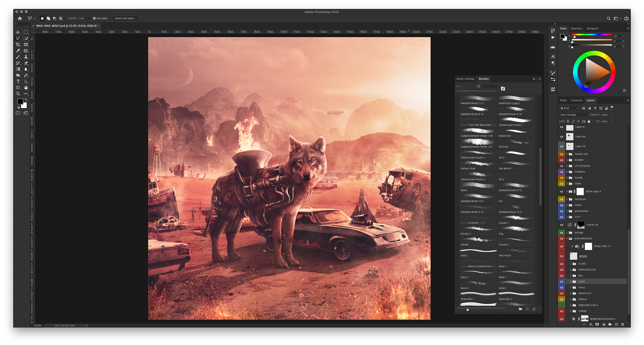Toggle Quick Mask mode icon

tap(18, 113)
